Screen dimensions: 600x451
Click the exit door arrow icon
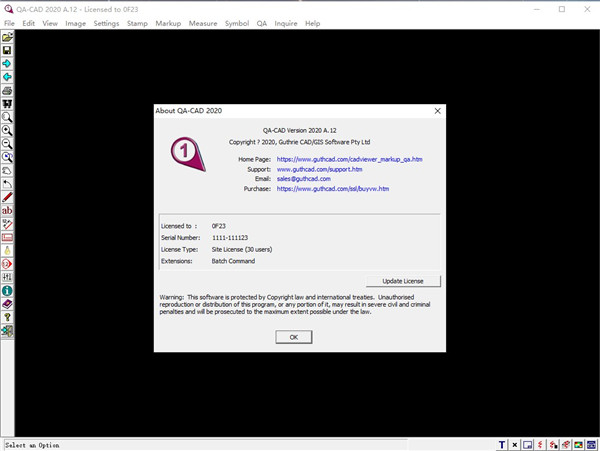pyautogui.click(x=7, y=331)
